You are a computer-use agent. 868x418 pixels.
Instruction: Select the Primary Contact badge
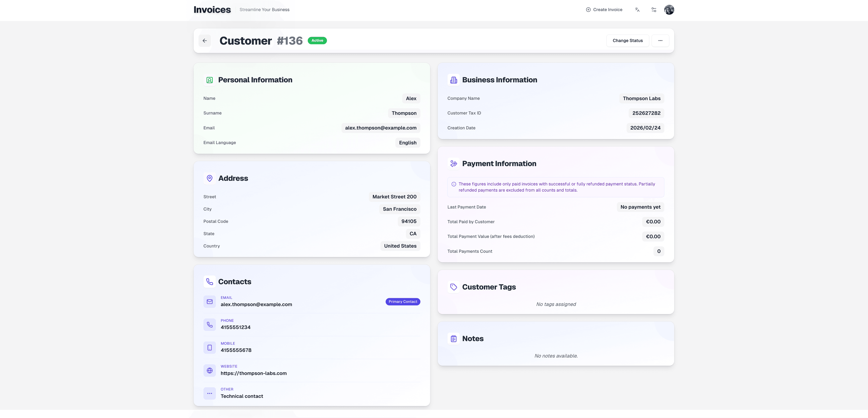pos(403,302)
